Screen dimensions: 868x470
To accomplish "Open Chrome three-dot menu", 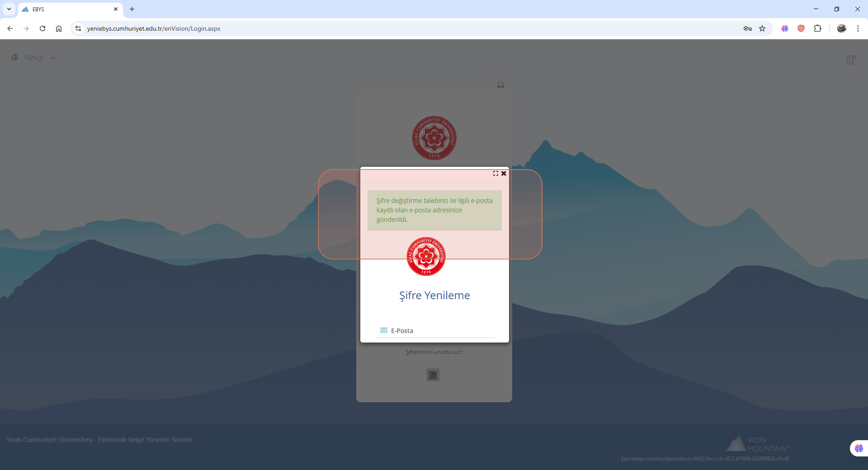I will coord(858,28).
